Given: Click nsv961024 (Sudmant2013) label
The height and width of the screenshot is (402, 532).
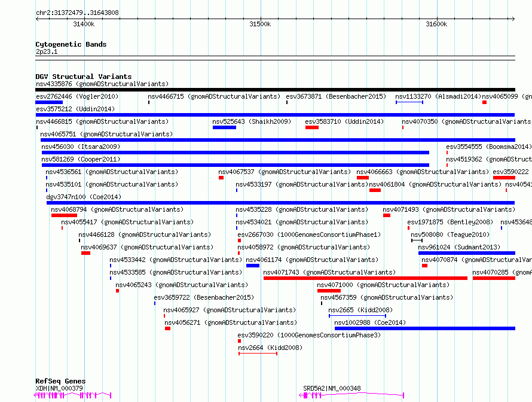Looking at the screenshot, I should click(x=460, y=247).
